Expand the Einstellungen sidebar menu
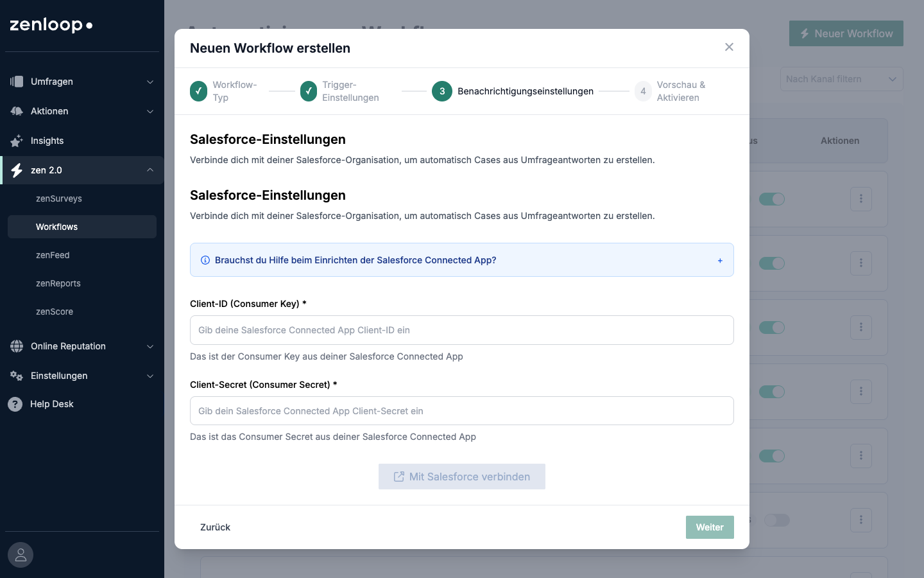The width and height of the screenshot is (924, 578). [x=150, y=376]
